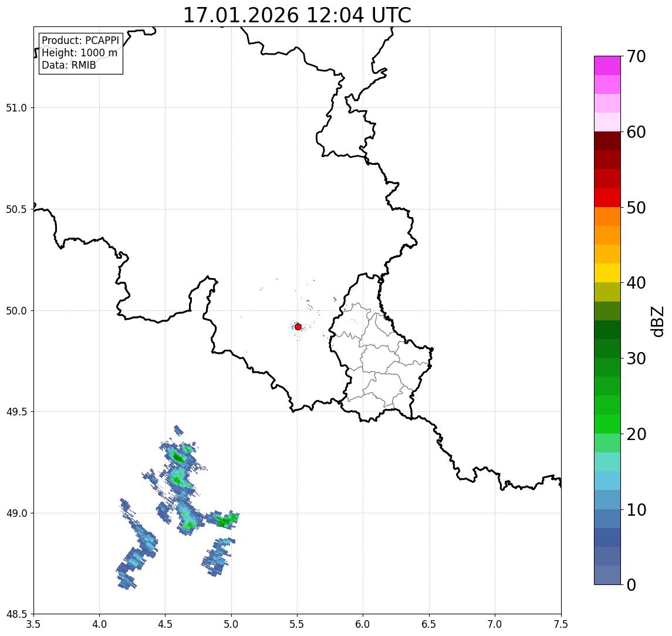Click longitude axis label 6.5
Screen dimensions: 672x636
click(x=429, y=624)
